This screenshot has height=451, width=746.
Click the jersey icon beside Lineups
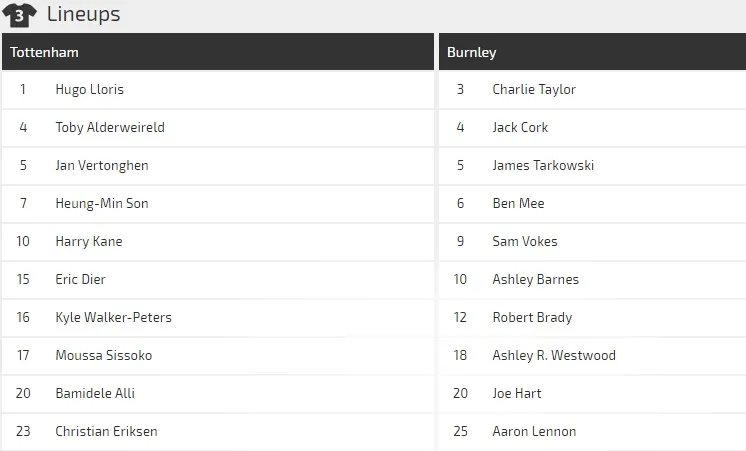tap(20, 15)
